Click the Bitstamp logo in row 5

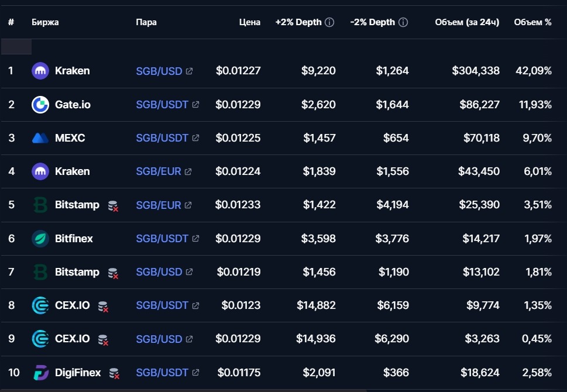coord(40,205)
